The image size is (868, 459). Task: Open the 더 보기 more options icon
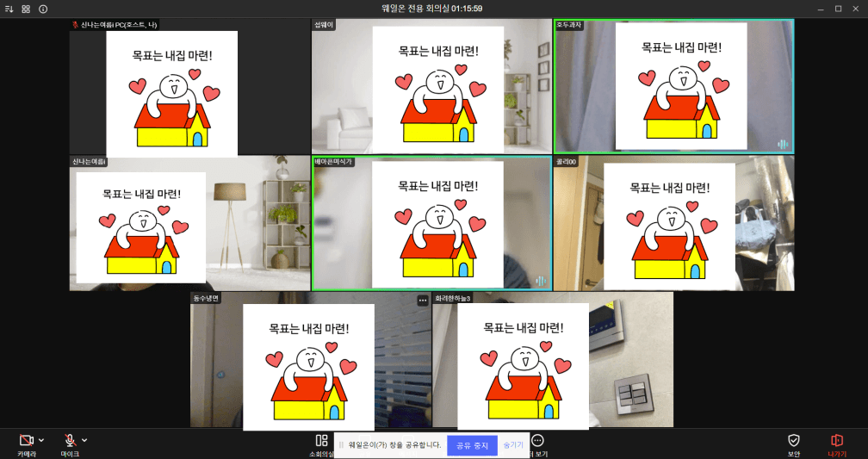tap(537, 440)
